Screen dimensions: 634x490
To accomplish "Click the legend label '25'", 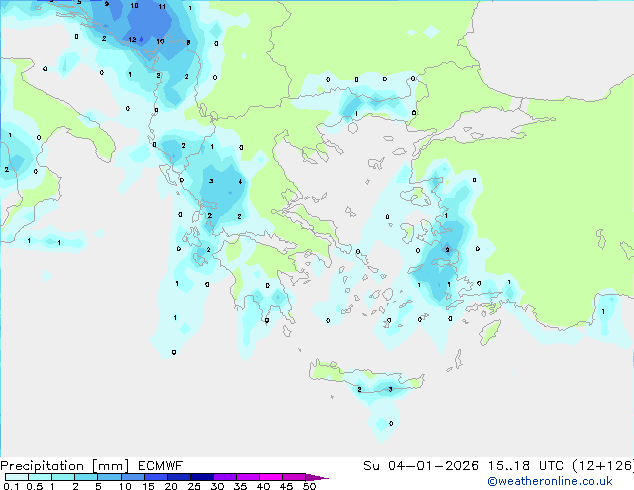I will [x=194, y=486].
